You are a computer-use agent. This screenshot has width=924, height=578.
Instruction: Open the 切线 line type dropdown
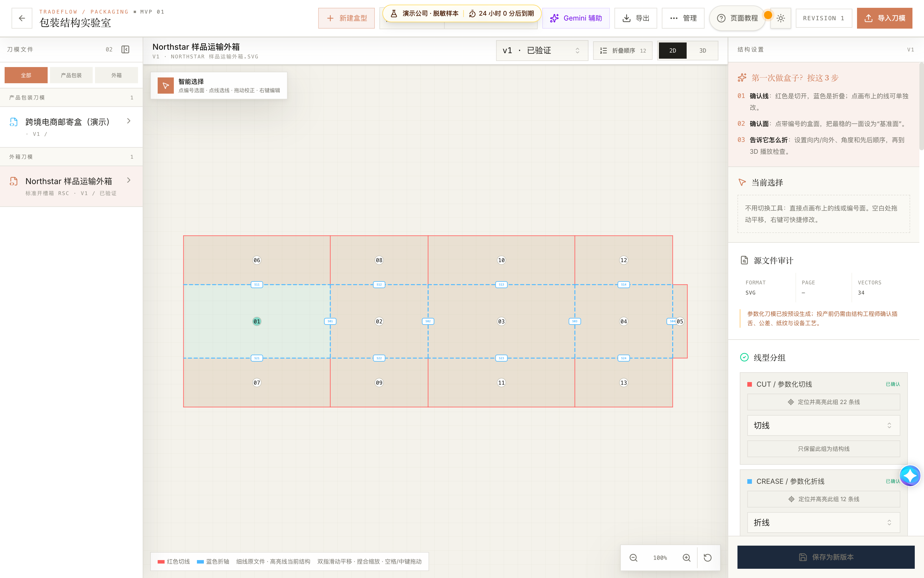coord(823,425)
